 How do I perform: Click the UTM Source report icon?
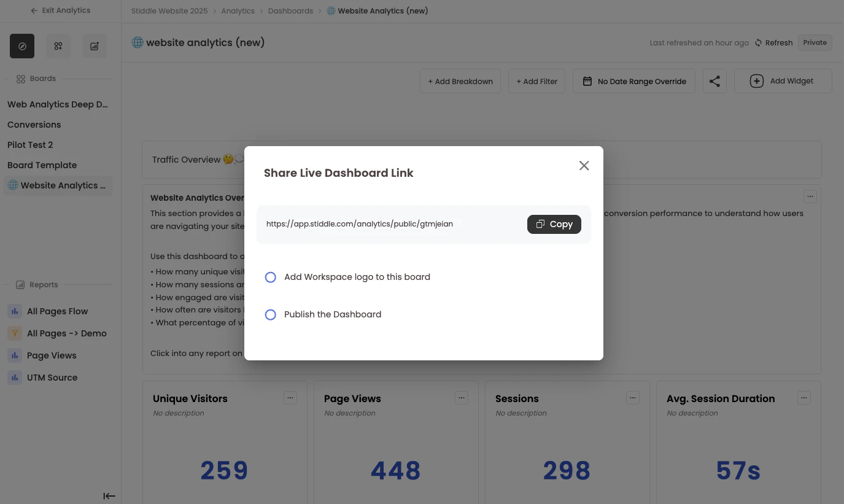pos(15,378)
